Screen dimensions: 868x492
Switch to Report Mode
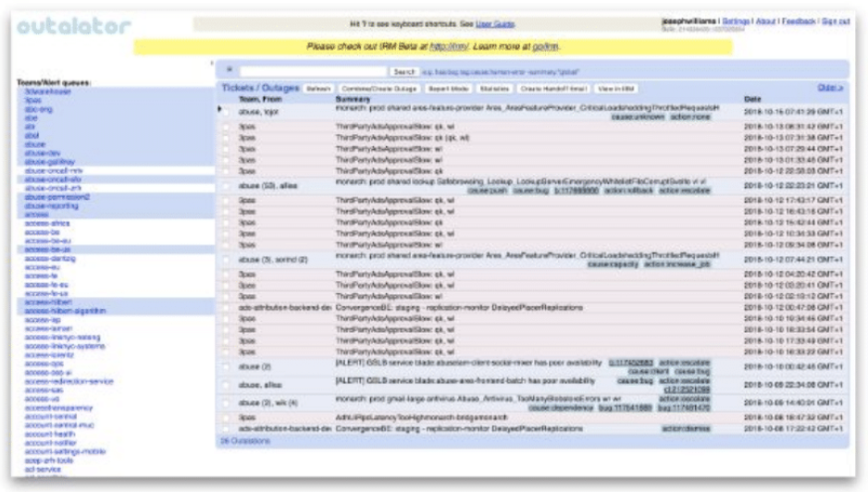(x=448, y=89)
